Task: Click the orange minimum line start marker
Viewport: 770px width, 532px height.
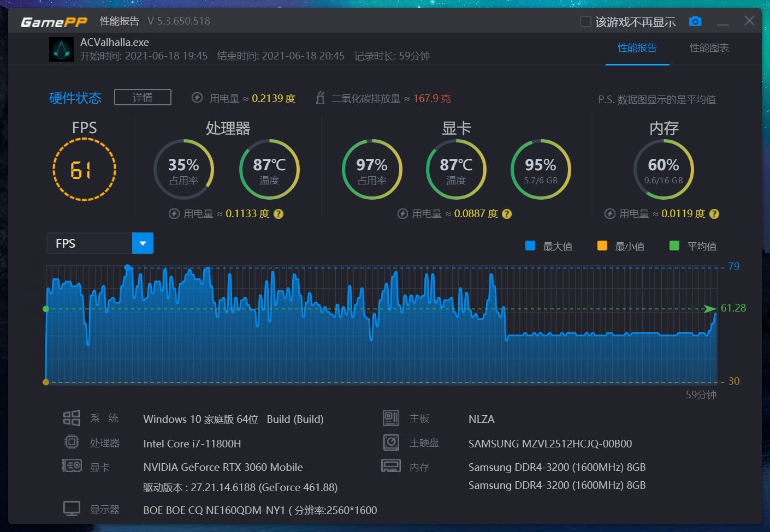Action: click(46, 382)
